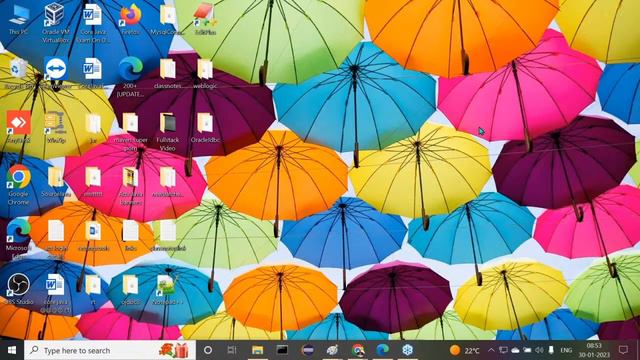Open the notification center icon

(623, 350)
